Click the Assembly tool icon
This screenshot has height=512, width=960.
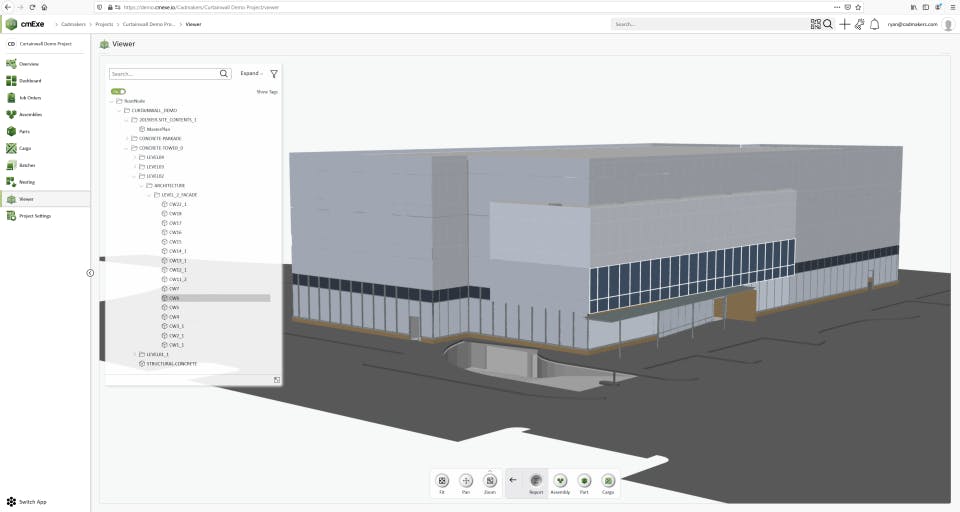[x=560, y=481]
